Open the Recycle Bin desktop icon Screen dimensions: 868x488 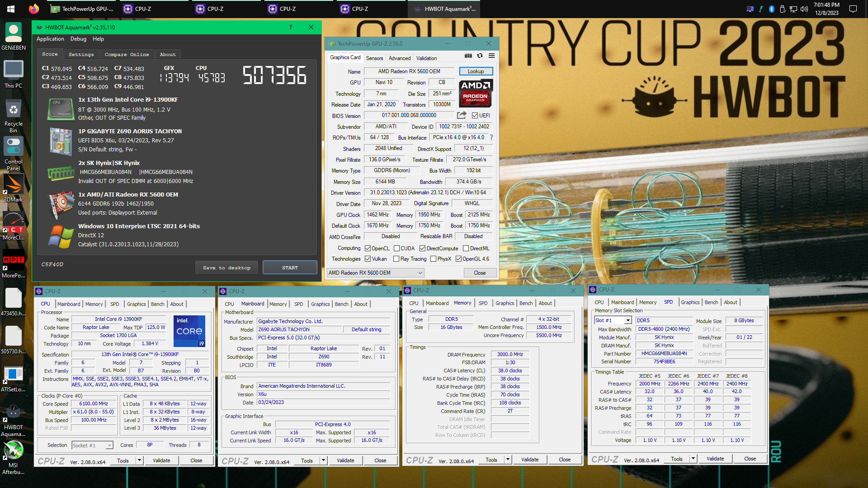(x=14, y=116)
